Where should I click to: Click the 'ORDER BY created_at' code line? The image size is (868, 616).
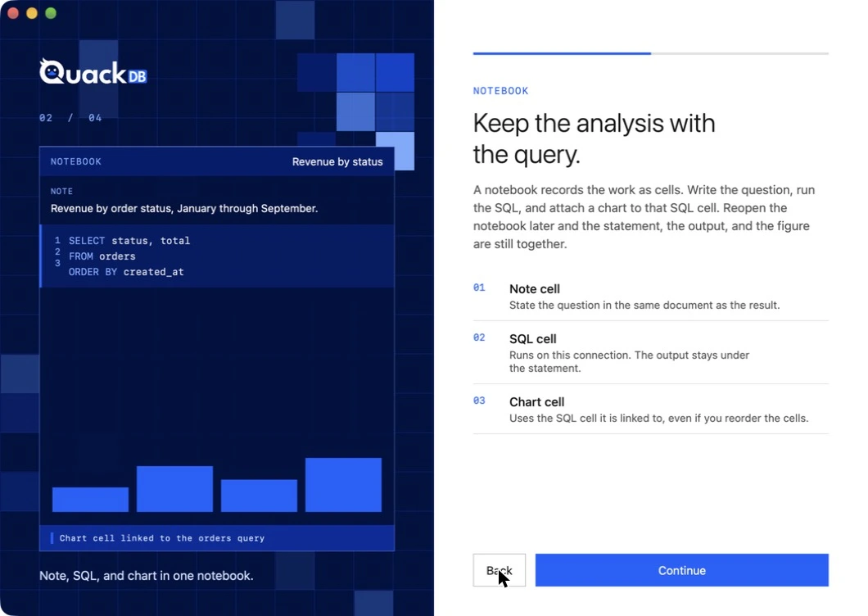click(126, 271)
